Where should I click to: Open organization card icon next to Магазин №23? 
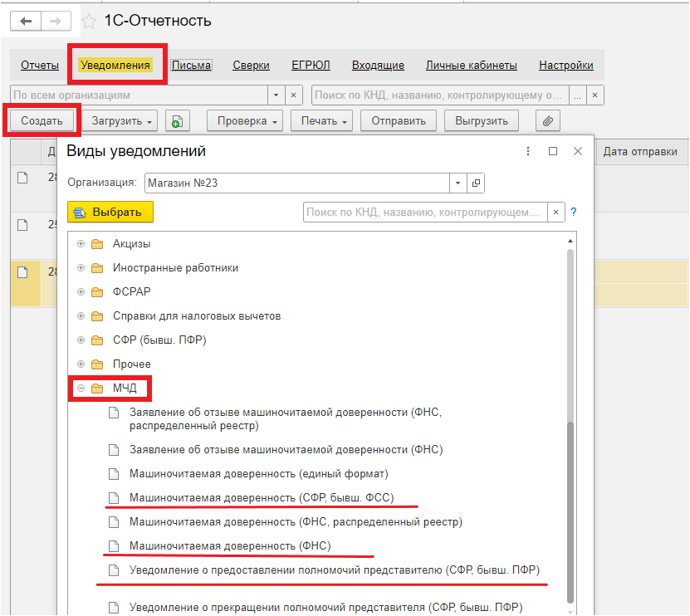click(476, 183)
